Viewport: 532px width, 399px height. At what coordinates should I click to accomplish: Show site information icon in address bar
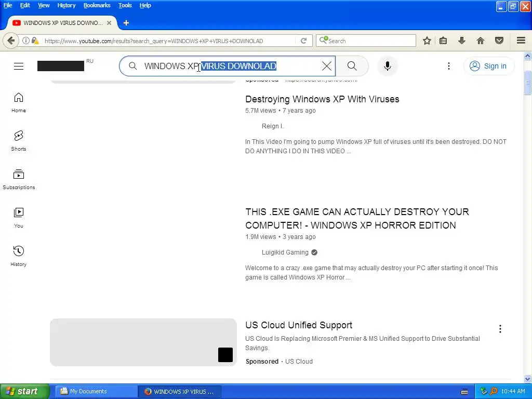point(25,41)
